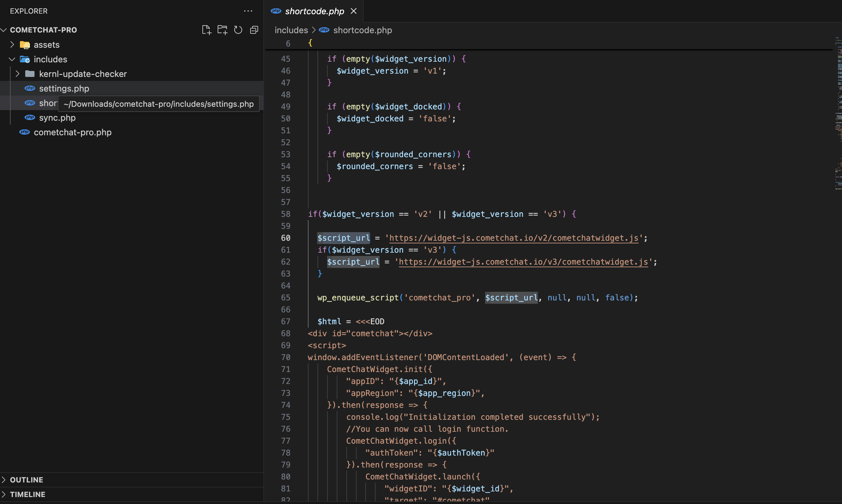This screenshot has height=504, width=842.
Task: Expand the kernl-update-checker folder
Action: 18,74
